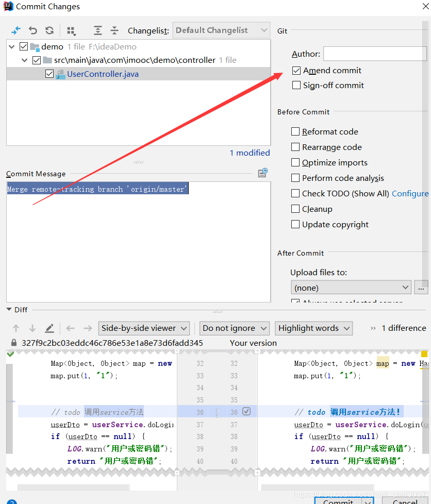Enable the Cleanup checkbox
431x504 pixels.
pyautogui.click(x=295, y=209)
